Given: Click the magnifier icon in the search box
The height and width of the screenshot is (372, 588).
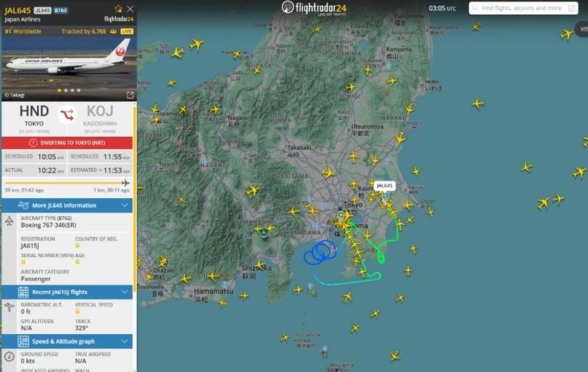Looking at the screenshot, I should coord(476,8).
